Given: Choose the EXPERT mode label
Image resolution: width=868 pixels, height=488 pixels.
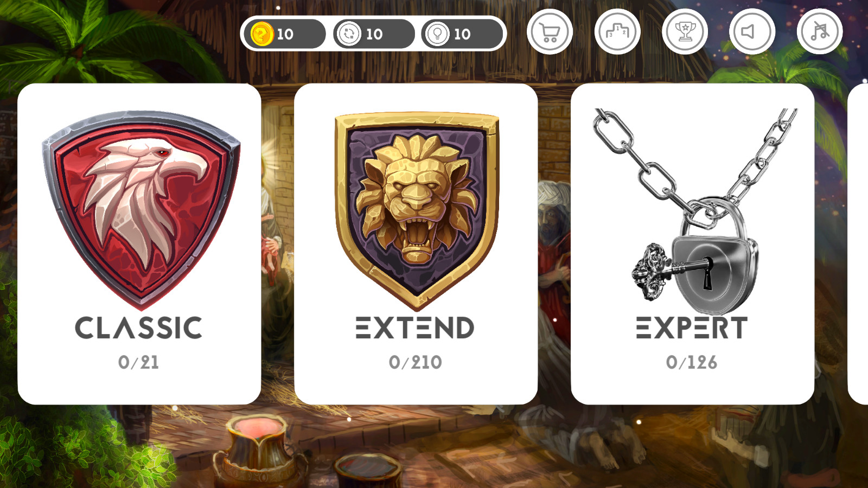Looking at the screenshot, I should (x=692, y=328).
